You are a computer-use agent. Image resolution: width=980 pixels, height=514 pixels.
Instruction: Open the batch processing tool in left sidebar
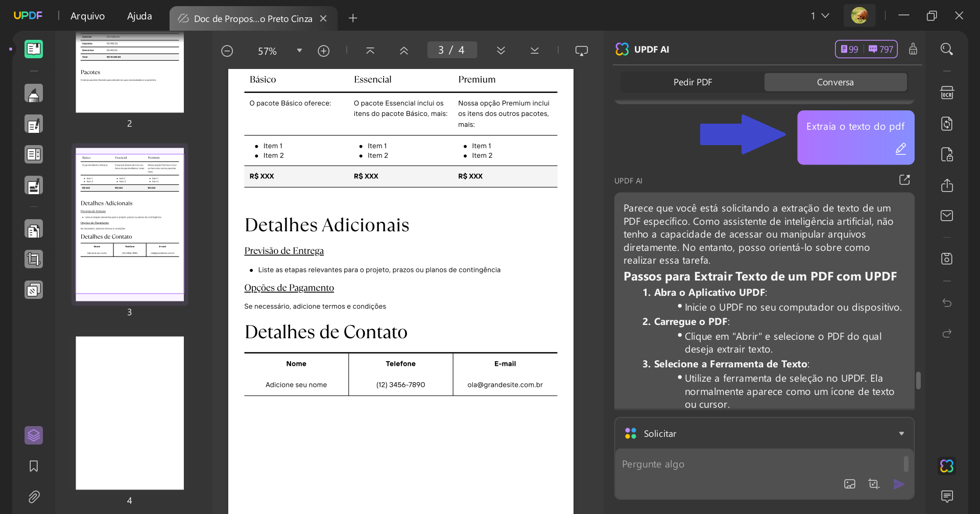point(34,290)
